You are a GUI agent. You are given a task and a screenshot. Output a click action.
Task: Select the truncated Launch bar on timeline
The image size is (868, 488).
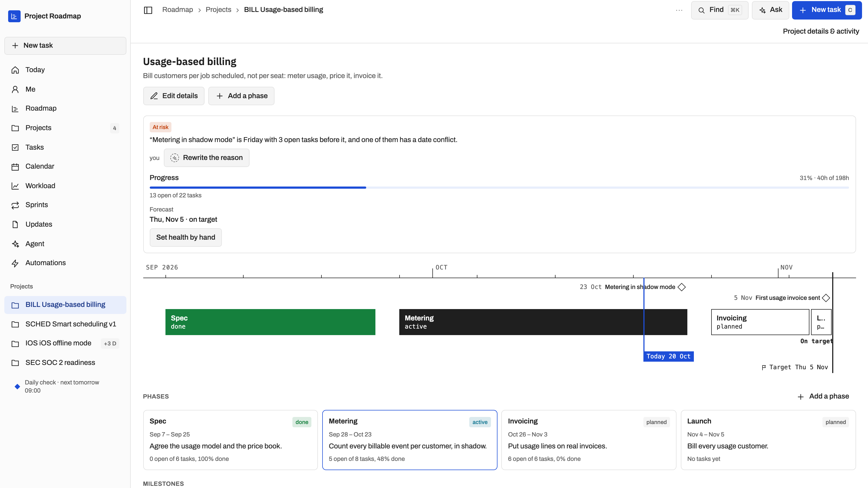click(x=821, y=322)
